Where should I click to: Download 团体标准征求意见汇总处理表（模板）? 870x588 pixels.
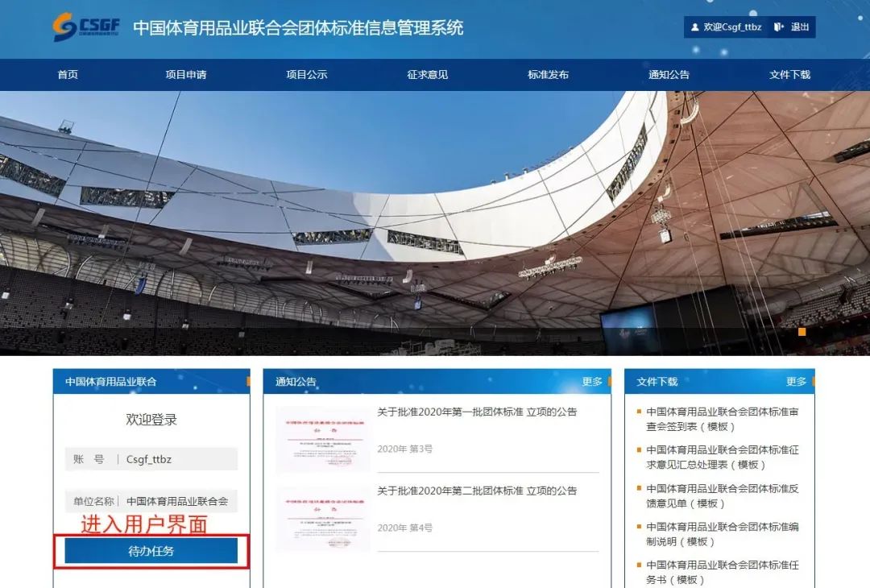point(723,458)
